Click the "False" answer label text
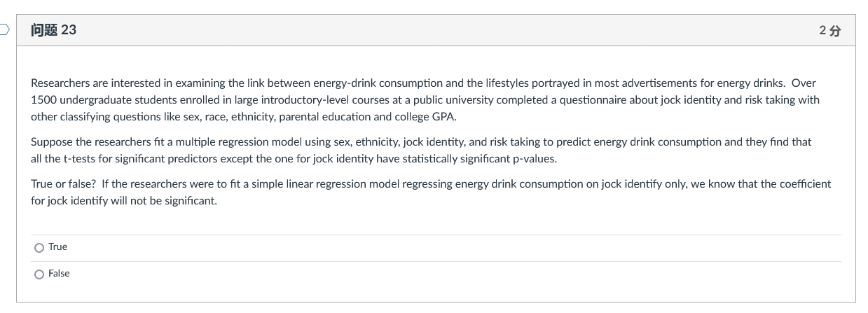Image resolution: width=868 pixels, height=313 pixels. (x=59, y=274)
